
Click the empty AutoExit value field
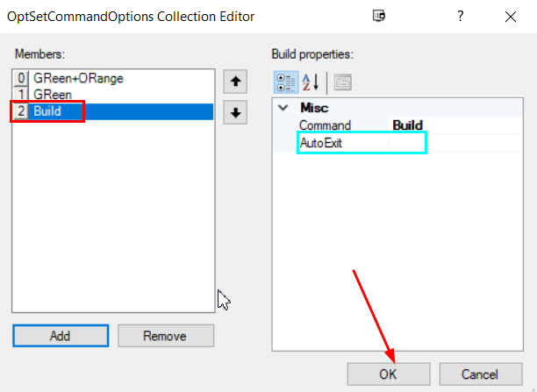(x=456, y=141)
